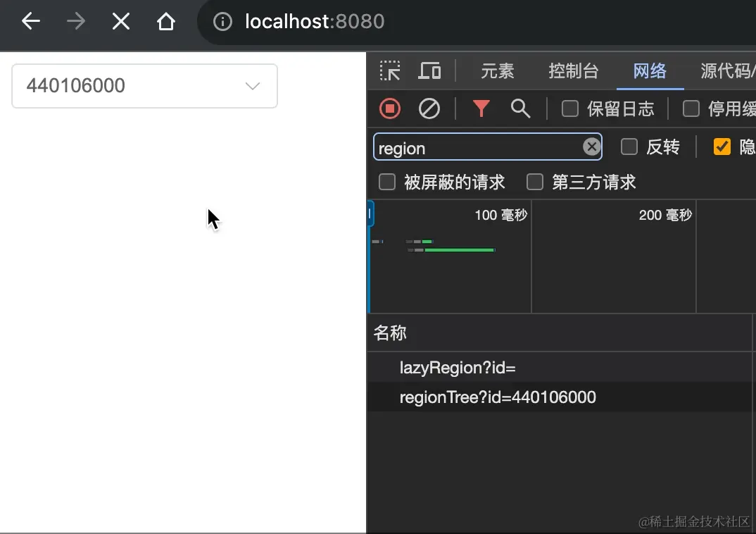Click the site info icon in address bar

click(222, 22)
